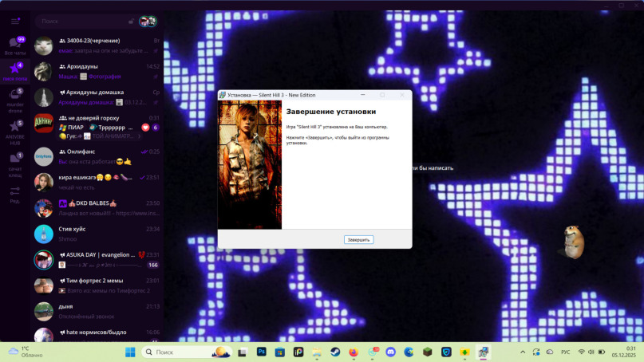The width and height of the screenshot is (644, 362).
Task: Open the 'Онлифанс' chat
Action: pyautogui.click(x=97, y=157)
